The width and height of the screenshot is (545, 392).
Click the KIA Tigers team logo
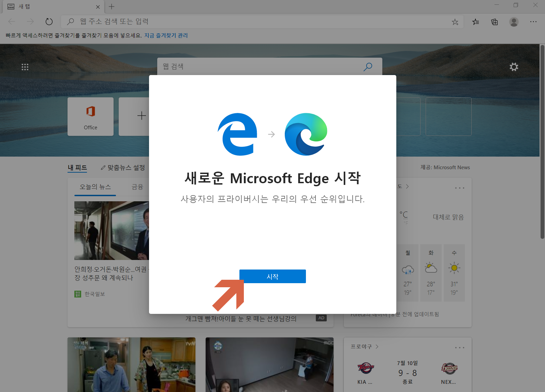tap(366, 368)
